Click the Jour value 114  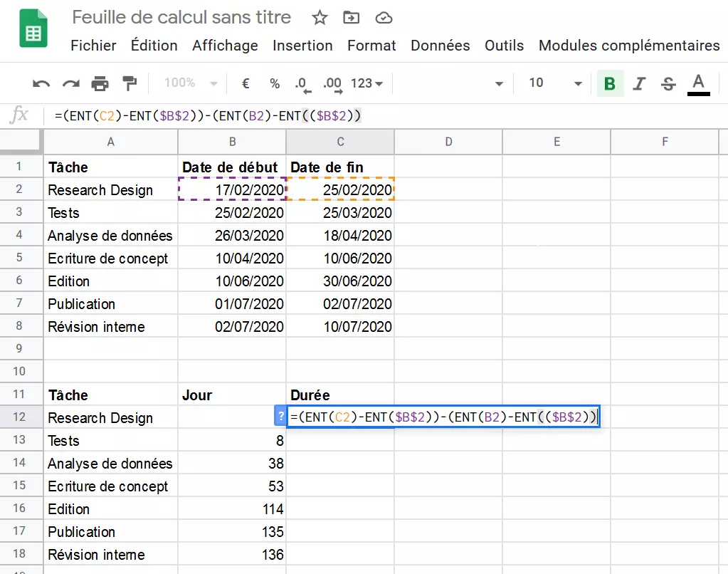point(232,508)
